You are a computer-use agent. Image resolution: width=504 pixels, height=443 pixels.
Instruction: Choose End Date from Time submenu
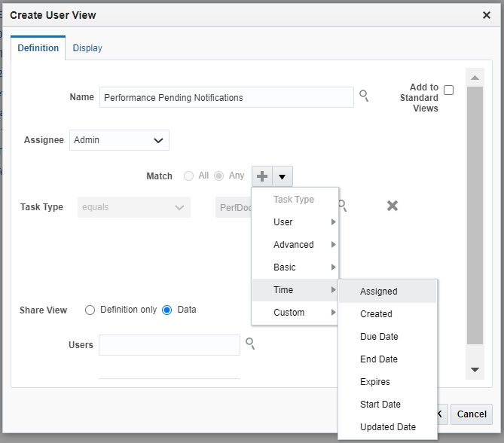point(387,359)
